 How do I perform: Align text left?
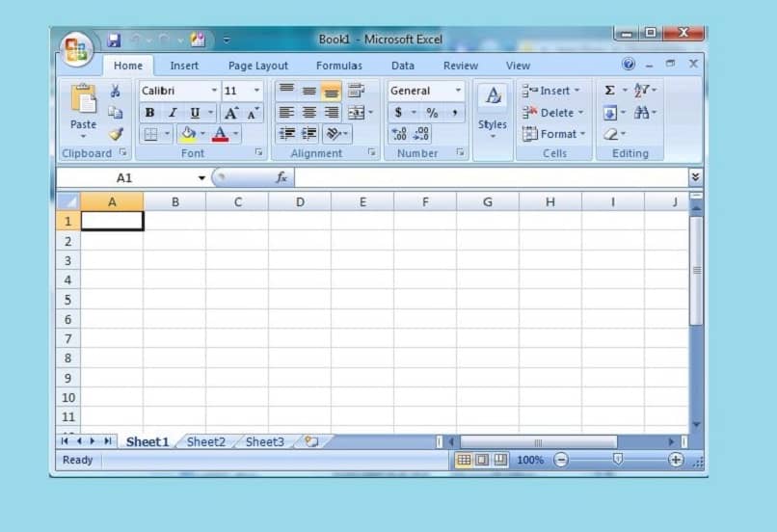point(286,113)
